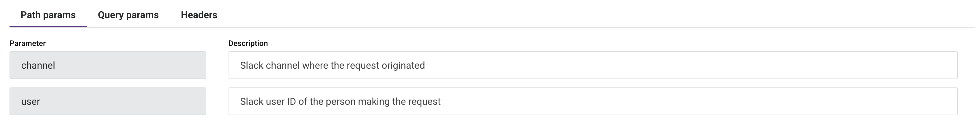Click the Parameter column label
This screenshot has width=980, height=127.
click(x=27, y=43)
